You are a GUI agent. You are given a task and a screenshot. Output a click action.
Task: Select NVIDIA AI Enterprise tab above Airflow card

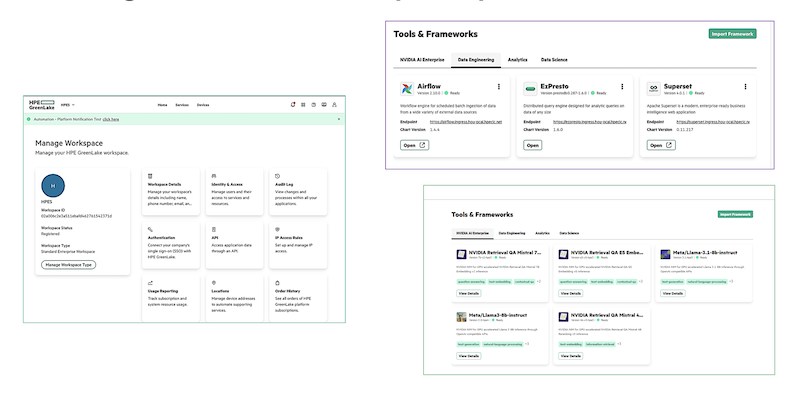422,60
